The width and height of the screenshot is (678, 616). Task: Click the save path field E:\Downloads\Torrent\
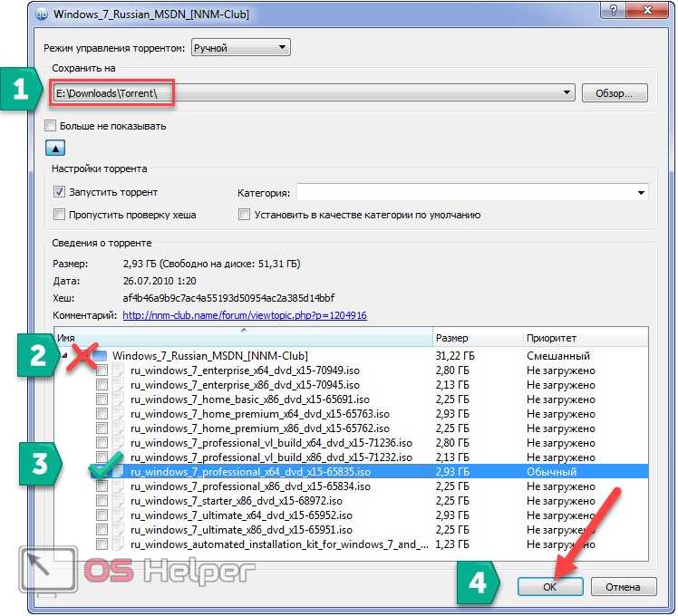point(314,92)
